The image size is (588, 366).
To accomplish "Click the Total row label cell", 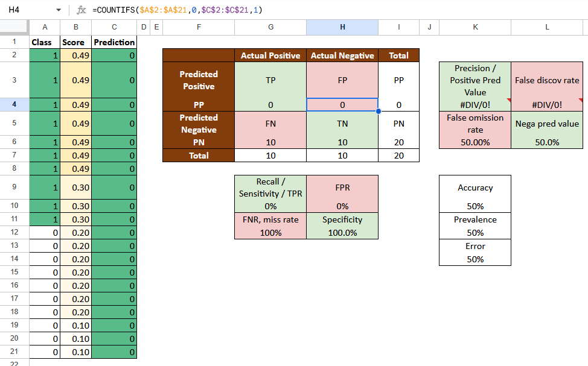I will 199,156.
